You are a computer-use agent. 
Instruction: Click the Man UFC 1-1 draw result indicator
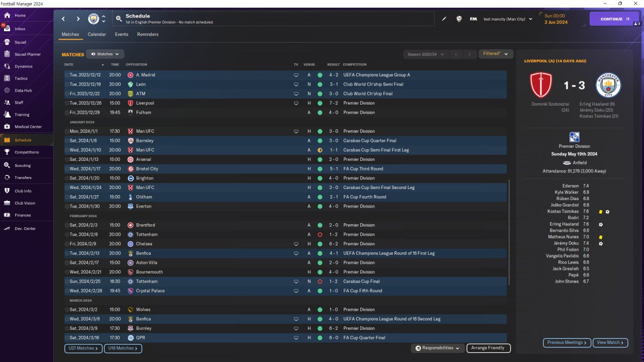pos(319,150)
